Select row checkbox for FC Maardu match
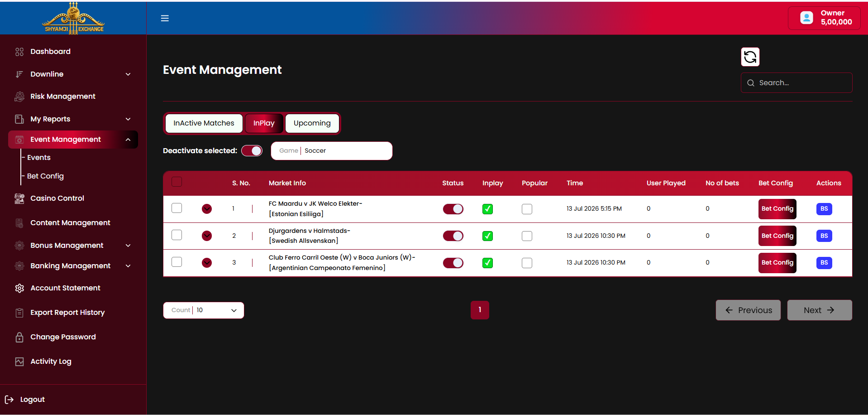The height and width of the screenshot is (415, 868). [x=177, y=208]
